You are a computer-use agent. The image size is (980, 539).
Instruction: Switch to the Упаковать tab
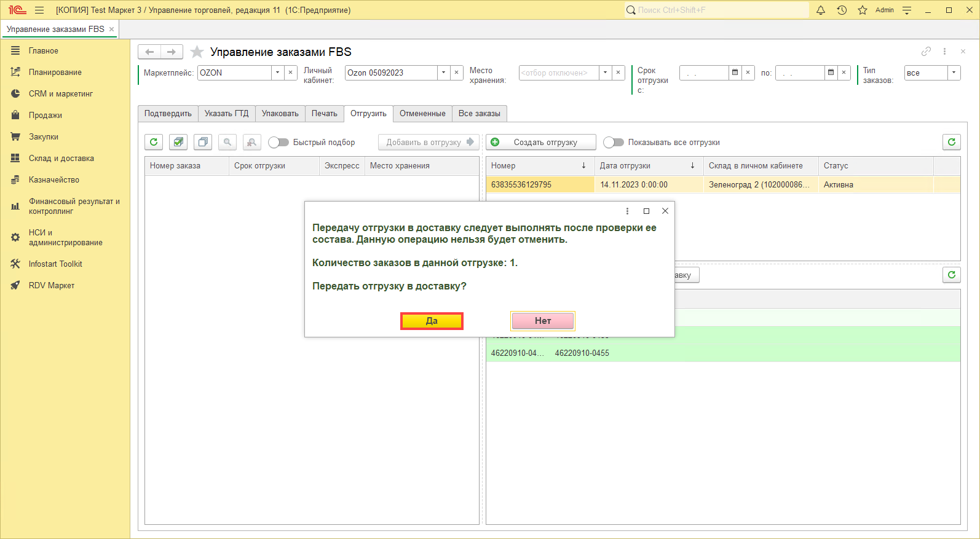280,114
